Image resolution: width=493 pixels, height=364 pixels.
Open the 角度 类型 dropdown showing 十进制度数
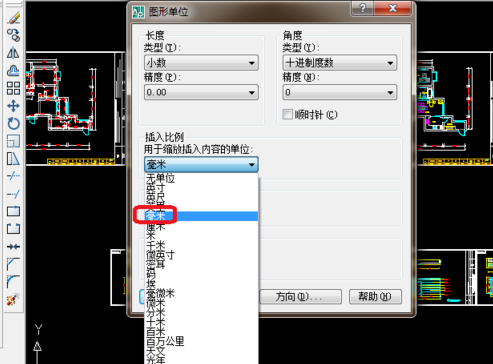coord(340,63)
